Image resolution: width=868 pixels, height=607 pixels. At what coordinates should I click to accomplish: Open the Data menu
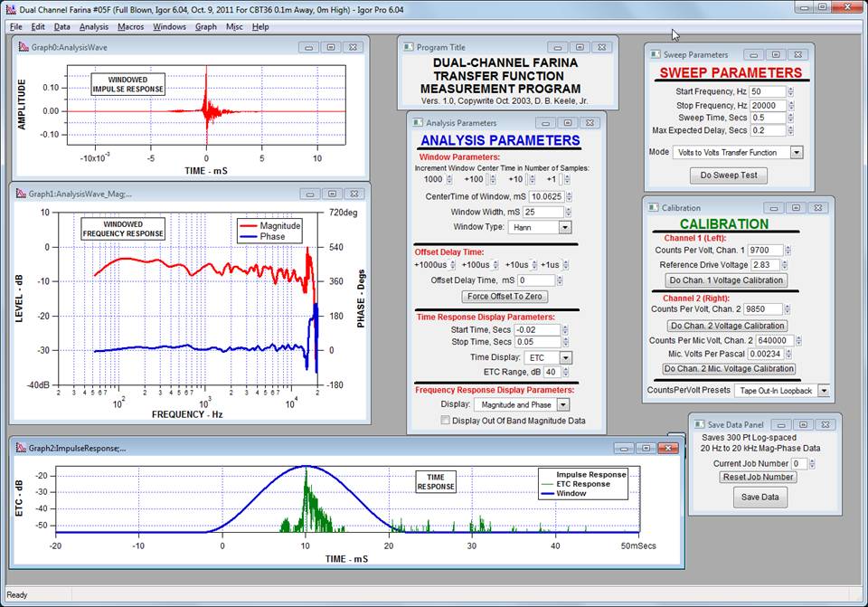pyautogui.click(x=62, y=26)
